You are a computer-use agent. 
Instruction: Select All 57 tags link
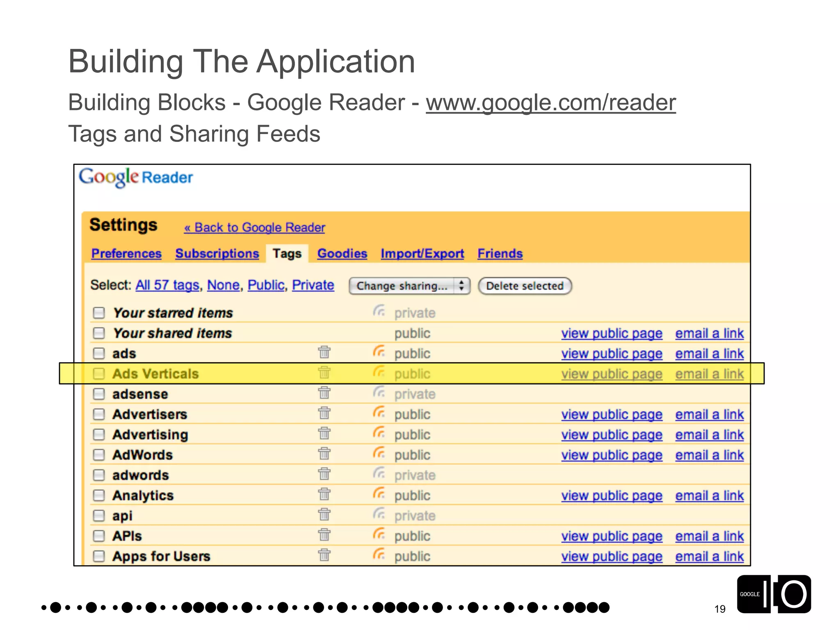167,285
